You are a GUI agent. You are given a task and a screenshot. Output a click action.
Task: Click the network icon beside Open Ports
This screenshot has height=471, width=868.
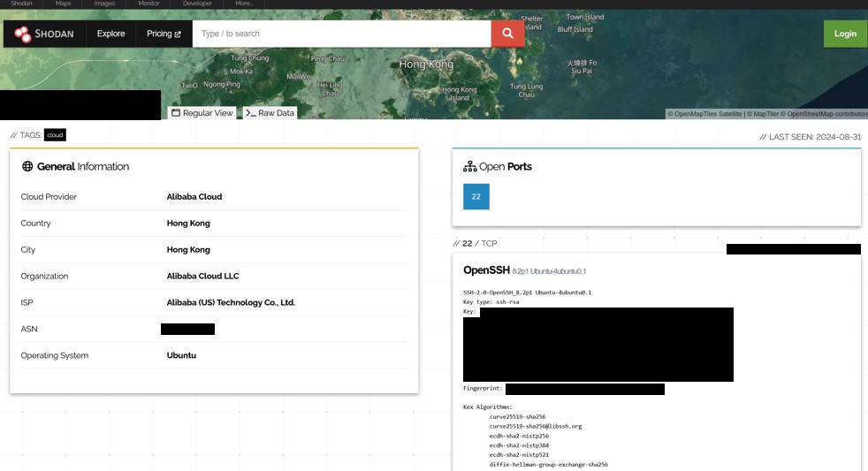click(x=470, y=166)
